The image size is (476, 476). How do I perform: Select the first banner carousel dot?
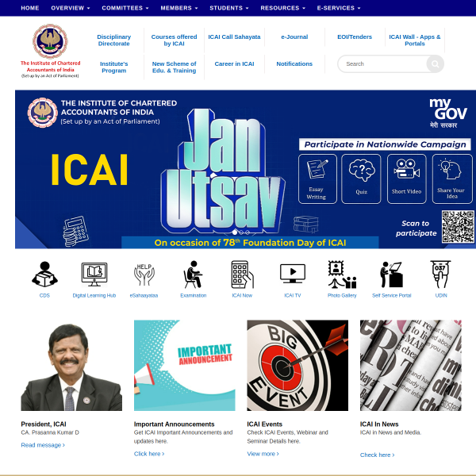234,232
